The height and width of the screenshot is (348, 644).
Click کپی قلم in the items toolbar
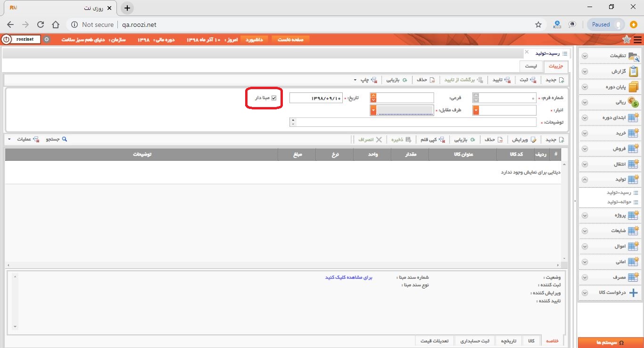pyautogui.click(x=433, y=140)
